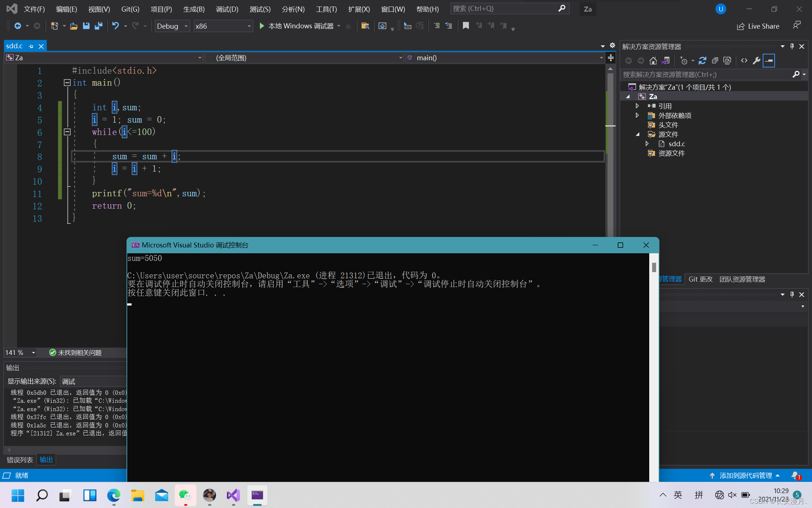
Task: Click the Live Share button
Action: point(758,26)
